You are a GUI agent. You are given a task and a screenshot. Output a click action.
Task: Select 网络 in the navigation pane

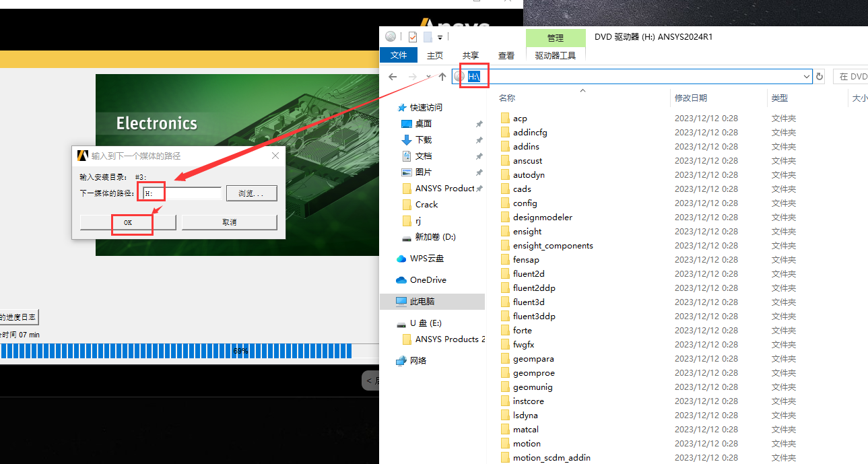coord(418,361)
